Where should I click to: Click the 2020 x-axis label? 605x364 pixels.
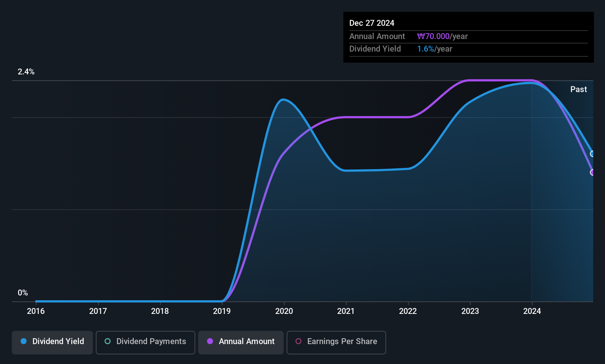(x=284, y=311)
